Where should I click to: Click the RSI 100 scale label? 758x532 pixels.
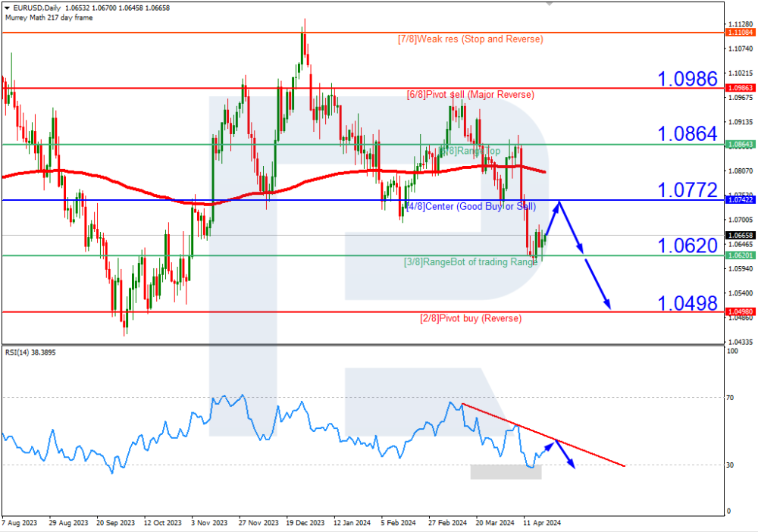coord(732,351)
